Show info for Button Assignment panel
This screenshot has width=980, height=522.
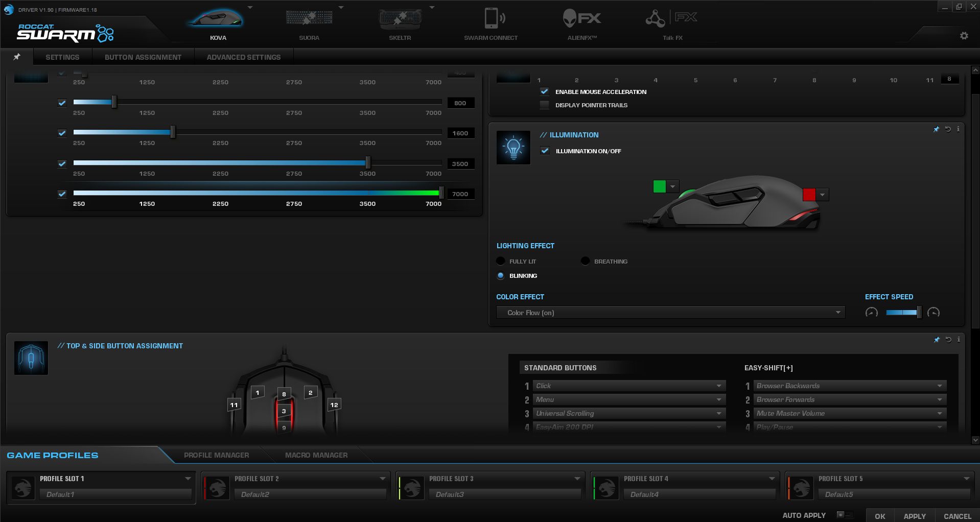(x=959, y=340)
